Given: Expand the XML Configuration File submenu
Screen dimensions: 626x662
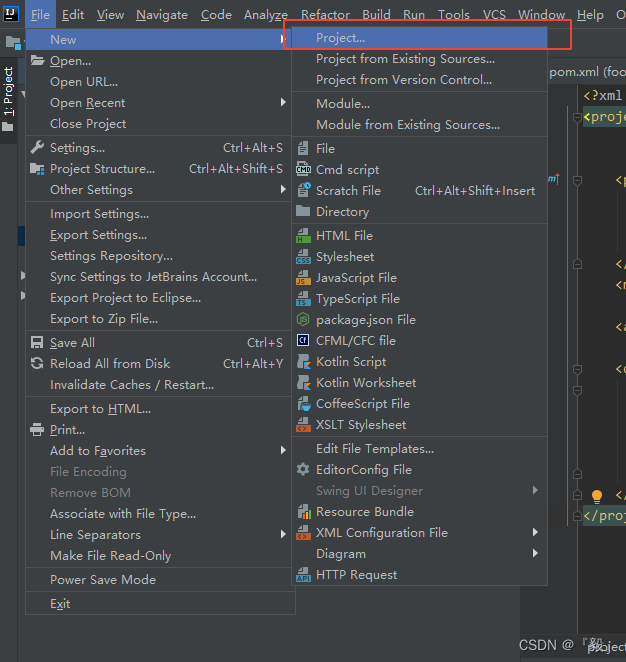Looking at the screenshot, I should tap(420, 533).
